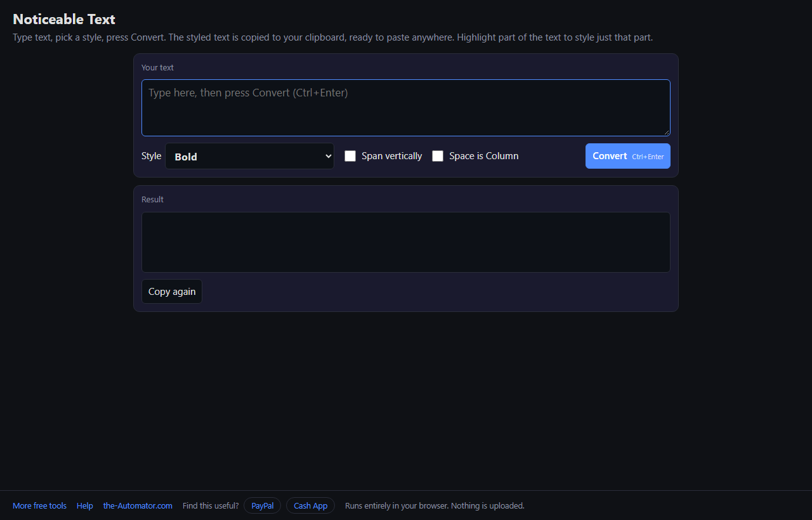Click the chevron arrow of Style selector
This screenshot has height=520, width=812.
[x=328, y=156]
